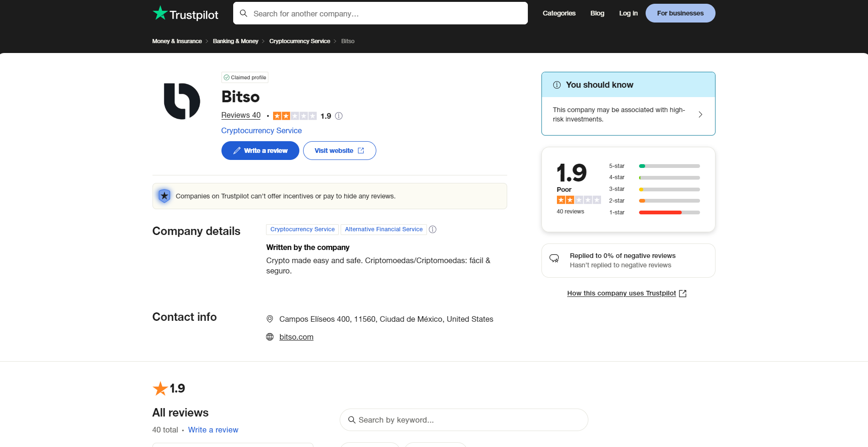The image size is (868, 447).
Task: Expand the You should know chevron arrow
Action: point(700,114)
